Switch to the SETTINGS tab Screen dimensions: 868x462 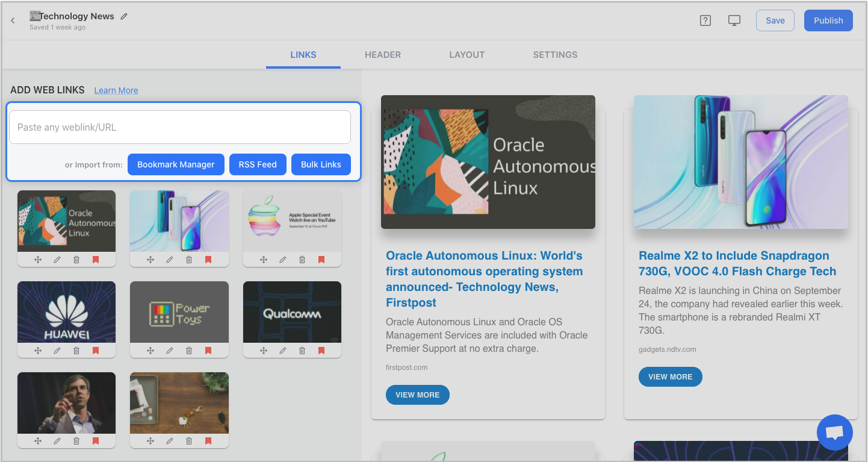pyautogui.click(x=555, y=55)
